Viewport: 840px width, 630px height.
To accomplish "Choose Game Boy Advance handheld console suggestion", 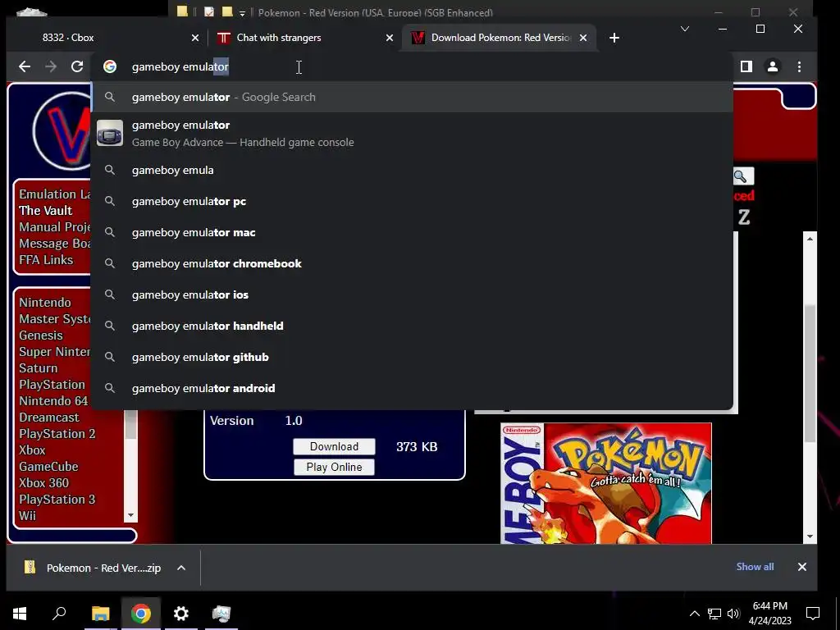I will pyautogui.click(x=412, y=134).
